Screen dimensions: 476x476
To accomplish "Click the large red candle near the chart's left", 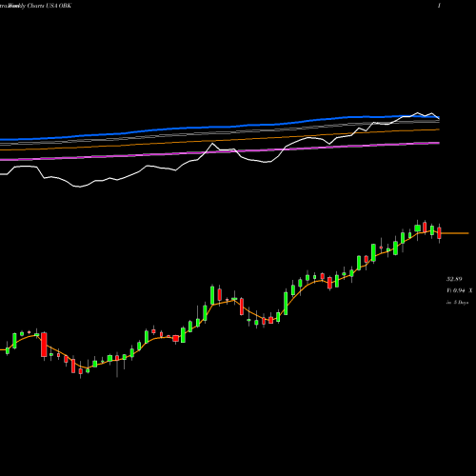I will (44, 345).
